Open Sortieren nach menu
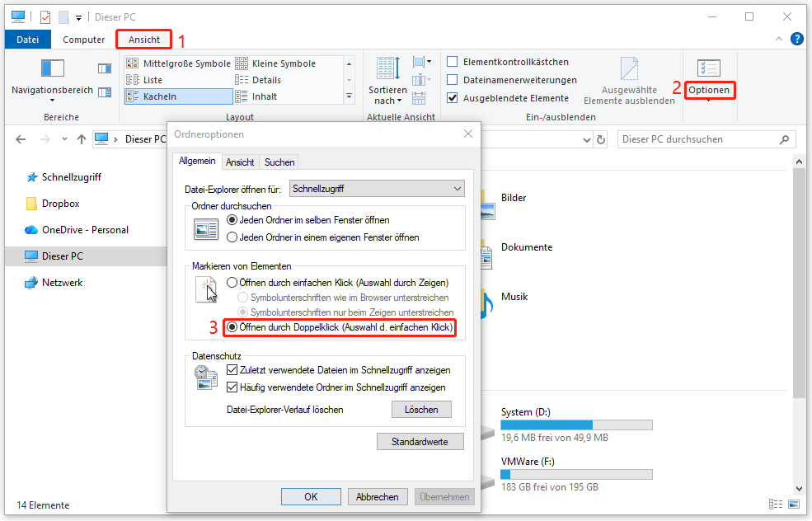Viewport: 812px width, 521px height. point(388,82)
